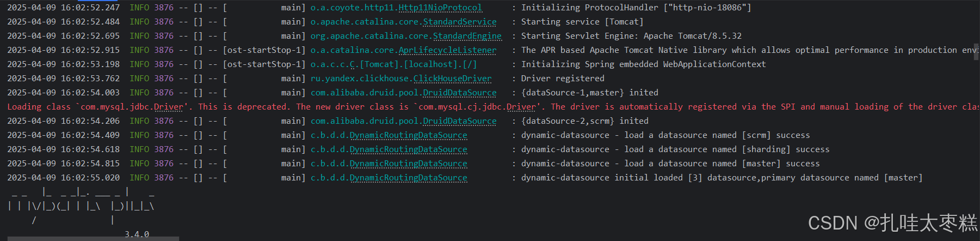
Task: Open the ClickHouseDriver class link
Action: 452,79
